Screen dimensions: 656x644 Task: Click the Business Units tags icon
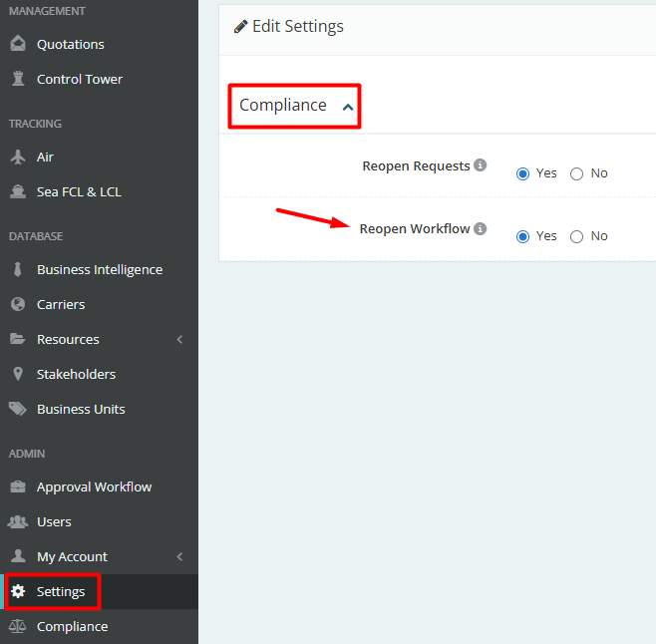[x=17, y=409]
